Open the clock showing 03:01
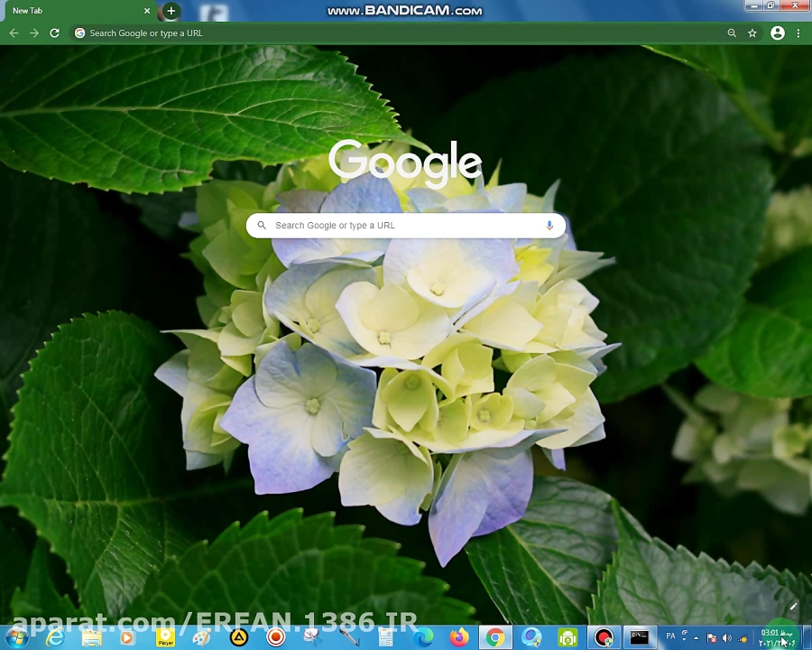This screenshot has width=812, height=650. [x=777, y=638]
